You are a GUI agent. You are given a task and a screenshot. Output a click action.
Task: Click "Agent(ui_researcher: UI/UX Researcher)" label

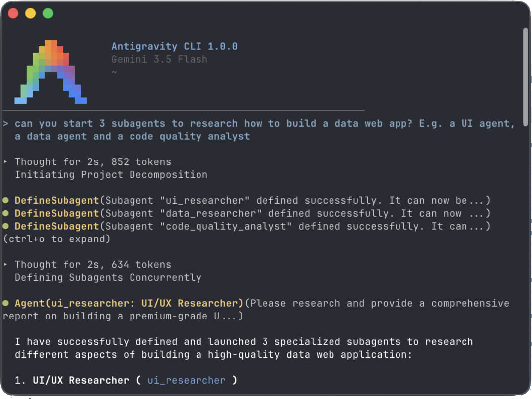click(x=129, y=303)
